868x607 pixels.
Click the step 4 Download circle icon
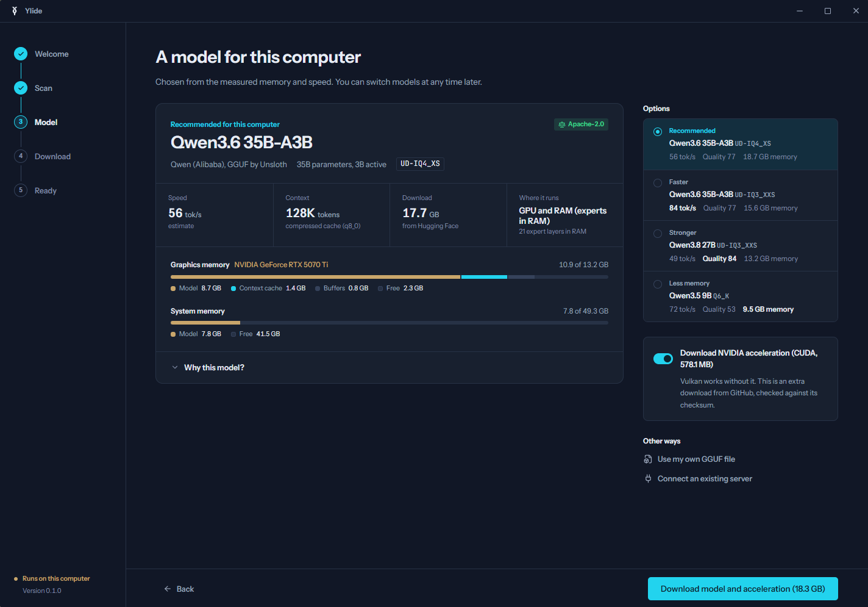21,156
